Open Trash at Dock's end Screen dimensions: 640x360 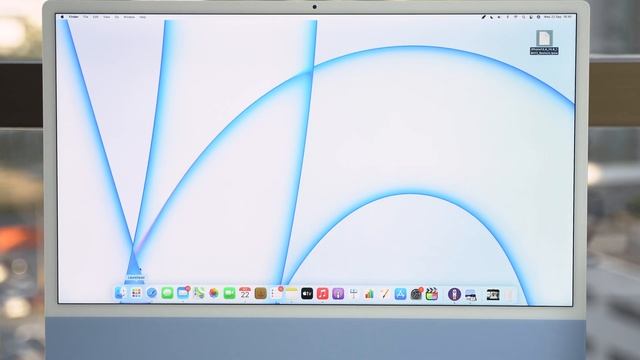coord(509,295)
